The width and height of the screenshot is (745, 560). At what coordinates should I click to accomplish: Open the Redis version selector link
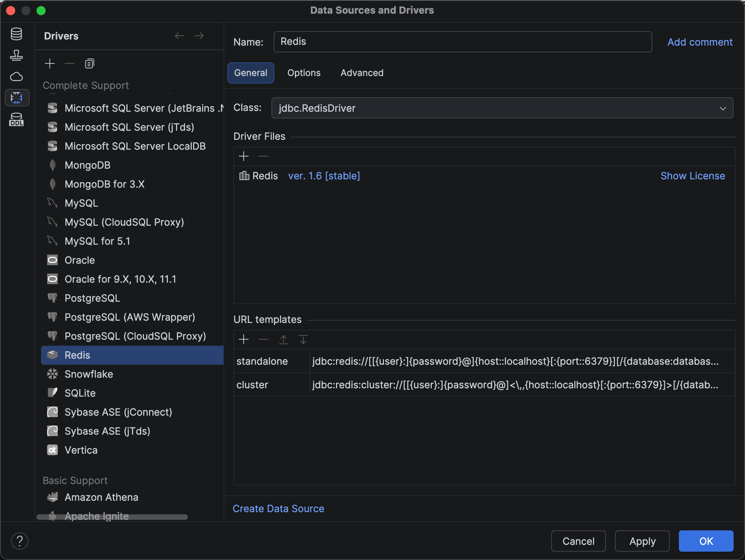coord(324,176)
